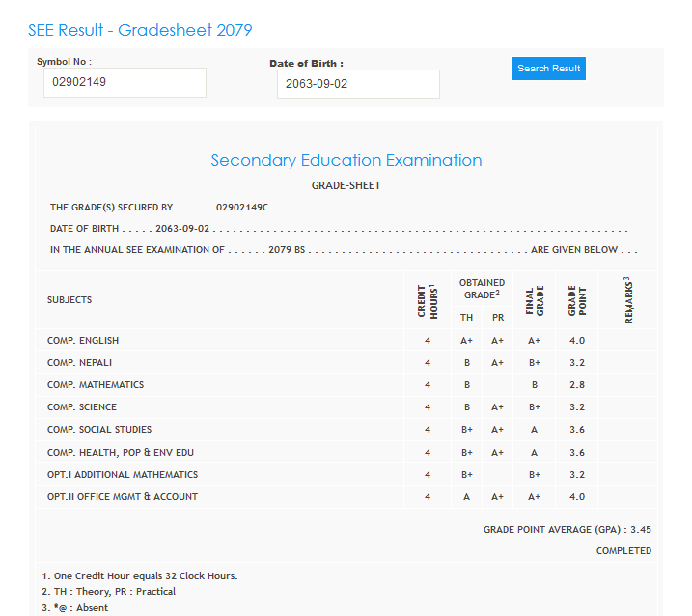Image resolution: width=692 pixels, height=616 pixels.
Task: Click the FINAL GRADE column header
Action: click(534, 300)
